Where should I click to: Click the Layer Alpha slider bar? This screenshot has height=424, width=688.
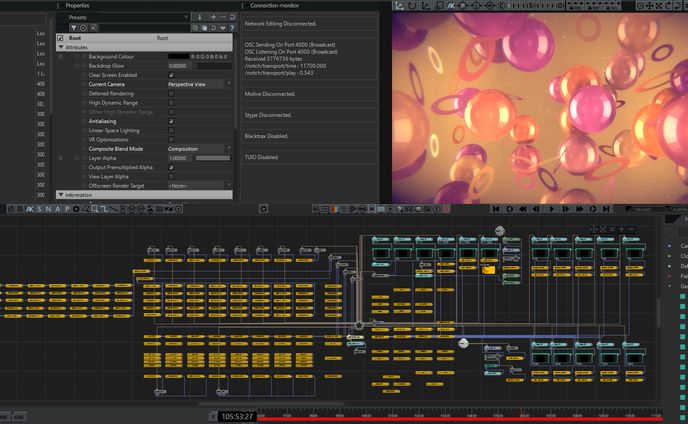tap(213, 158)
